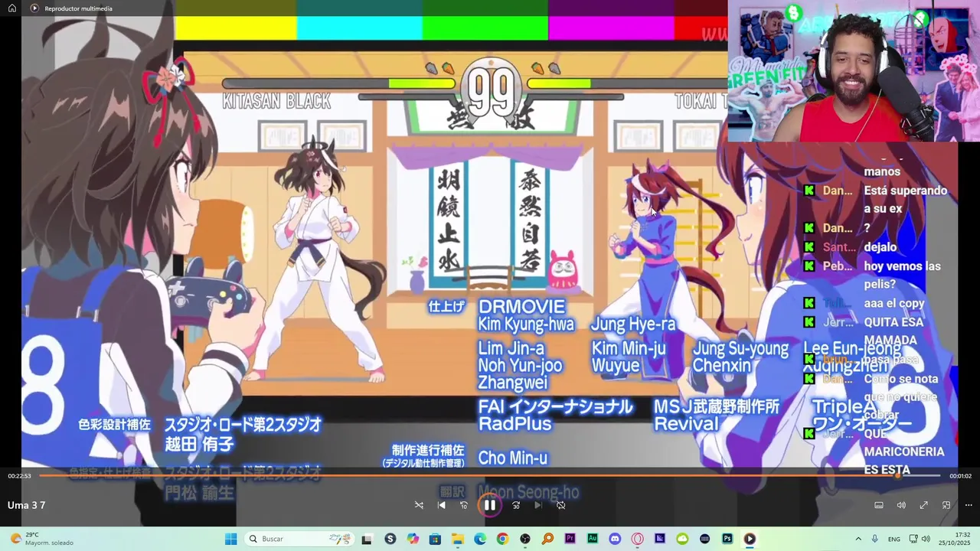
Task: Select Media Player icon on taskbar
Action: (750, 539)
